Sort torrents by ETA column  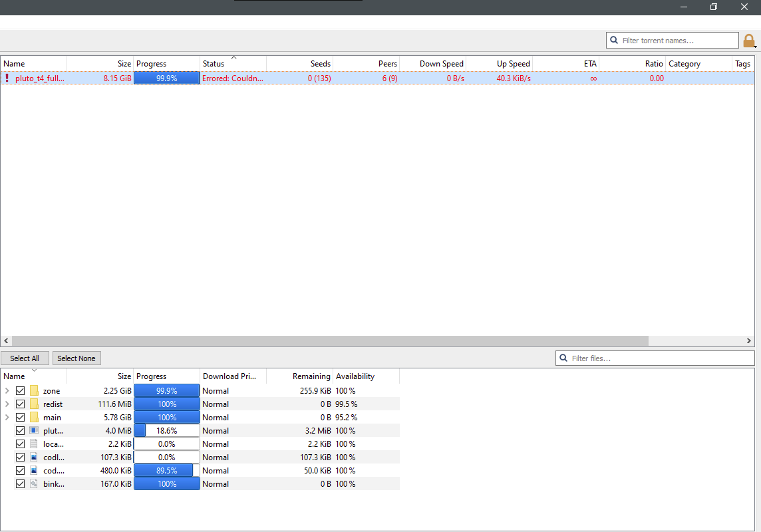[565, 64]
